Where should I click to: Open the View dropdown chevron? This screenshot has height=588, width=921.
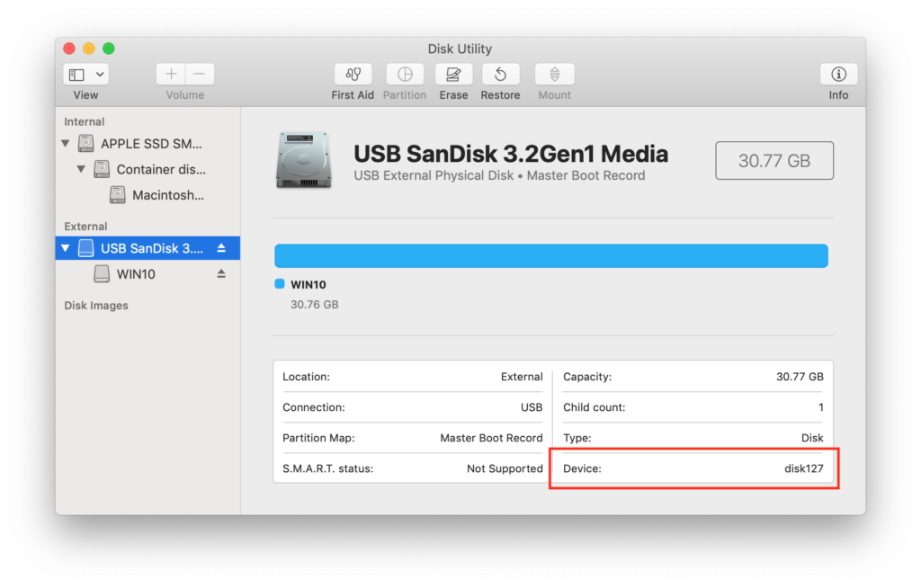click(100, 75)
